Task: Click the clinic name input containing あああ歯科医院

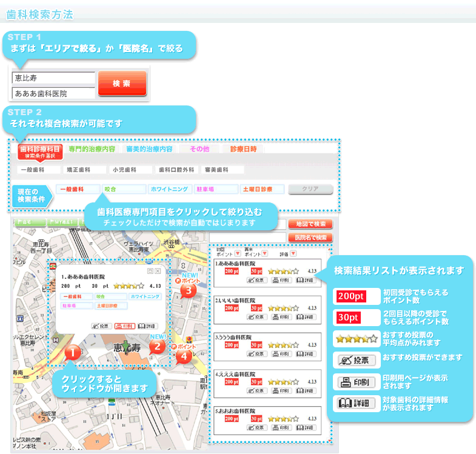Action: [54, 93]
